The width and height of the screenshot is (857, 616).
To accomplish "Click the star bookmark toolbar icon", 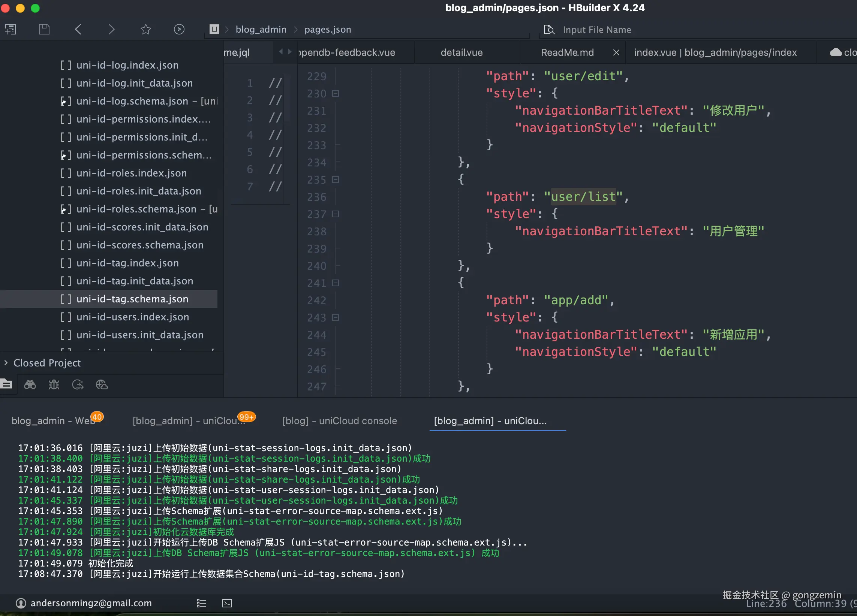I will click(x=145, y=29).
